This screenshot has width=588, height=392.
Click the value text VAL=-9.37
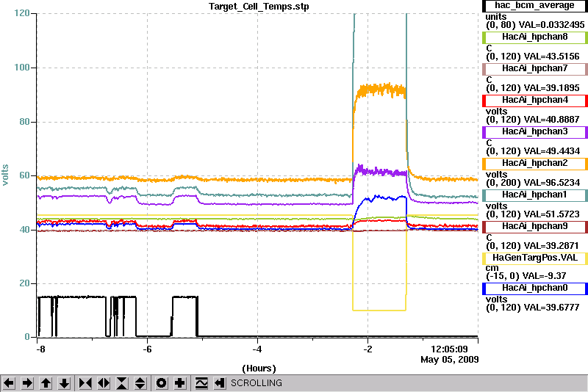[x=545, y=276]
